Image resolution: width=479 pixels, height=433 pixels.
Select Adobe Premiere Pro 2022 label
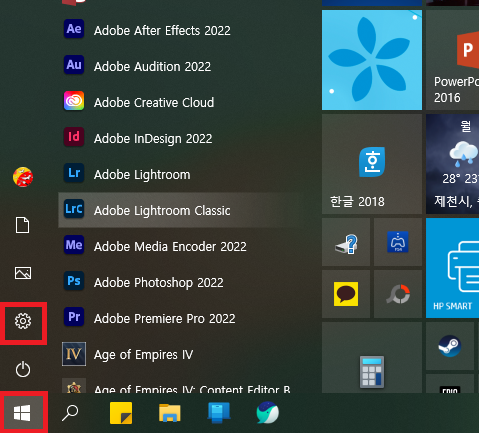[165, 319]
